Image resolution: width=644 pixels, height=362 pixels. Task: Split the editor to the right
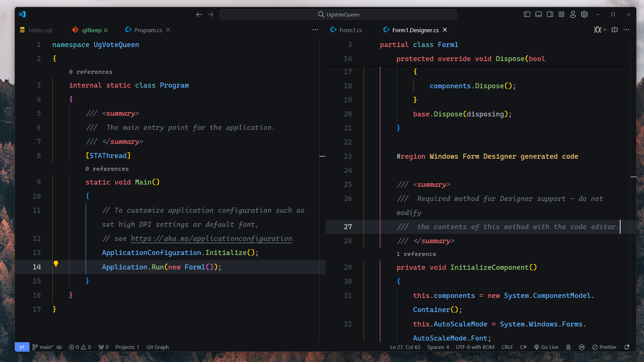(614, 30)
